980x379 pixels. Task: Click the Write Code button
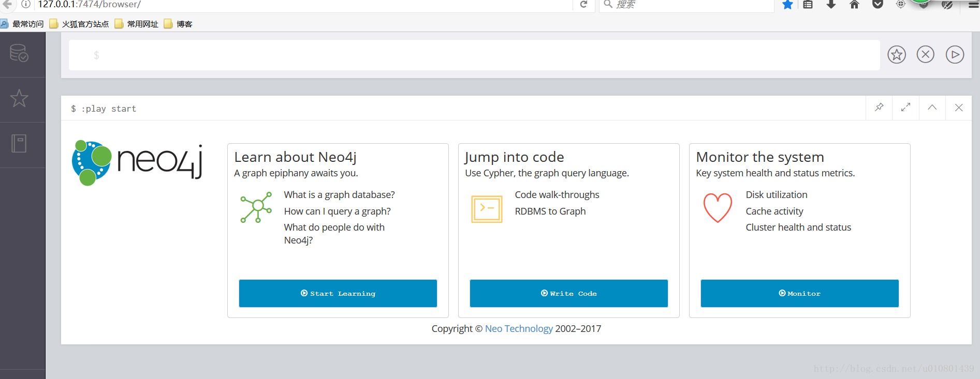pos(569,293)
